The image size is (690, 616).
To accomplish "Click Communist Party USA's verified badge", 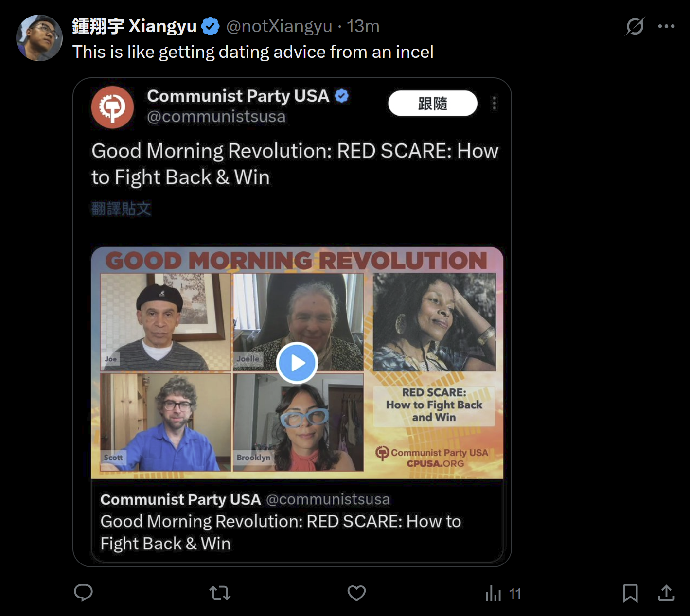I will click(x=342, y=96).
